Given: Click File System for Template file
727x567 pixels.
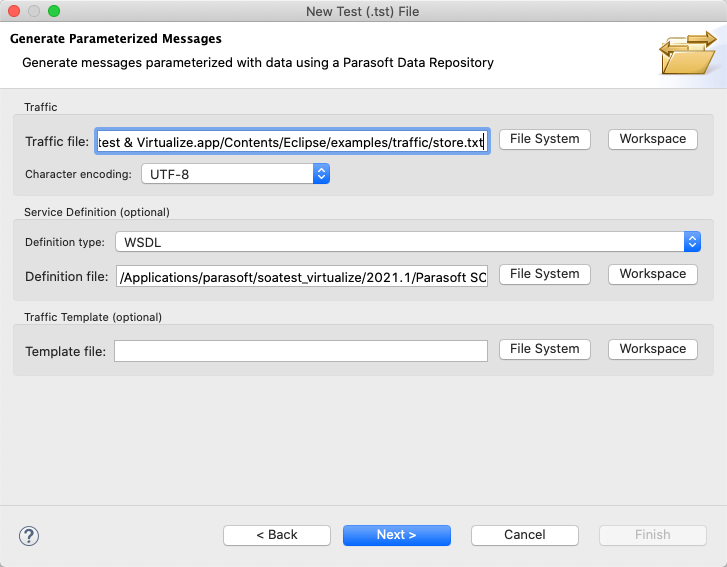Looking at the screenshot, I should click(x=545, y=349).
